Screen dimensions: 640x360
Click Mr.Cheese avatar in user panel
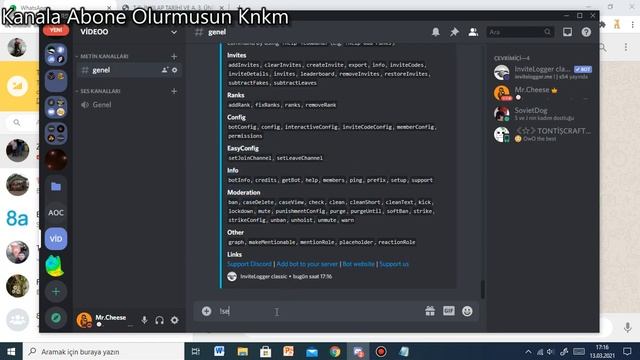click(84, 320)
